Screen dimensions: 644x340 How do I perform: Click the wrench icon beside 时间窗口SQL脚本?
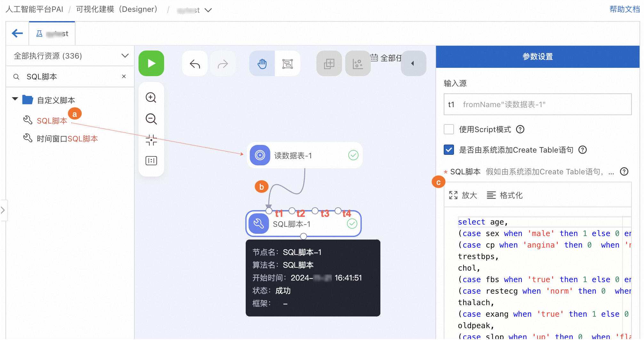click(28, 138)
